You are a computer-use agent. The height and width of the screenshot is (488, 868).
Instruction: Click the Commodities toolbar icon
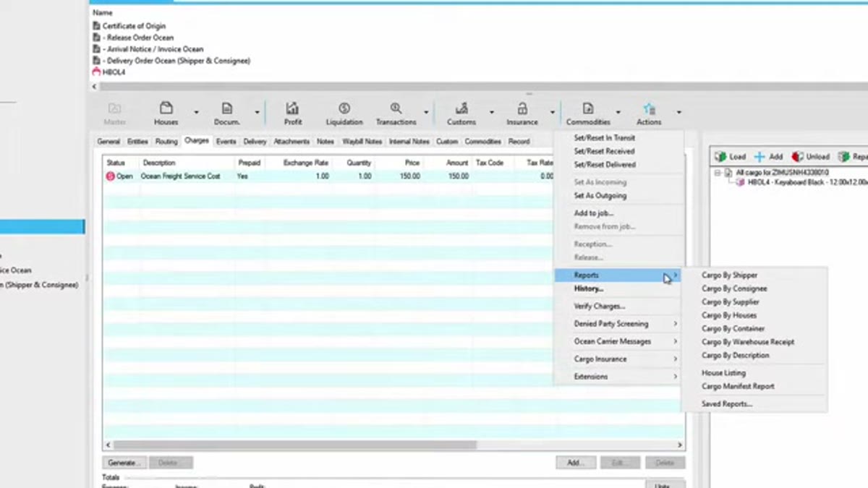point(588,108)
